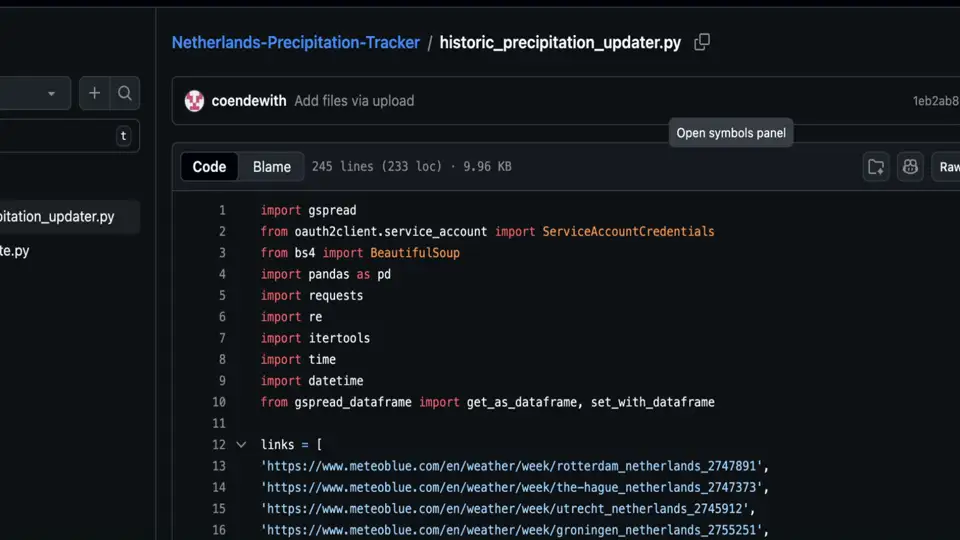Go to Netherlands-Precipitation-Tracker repository link

(295, 42)
